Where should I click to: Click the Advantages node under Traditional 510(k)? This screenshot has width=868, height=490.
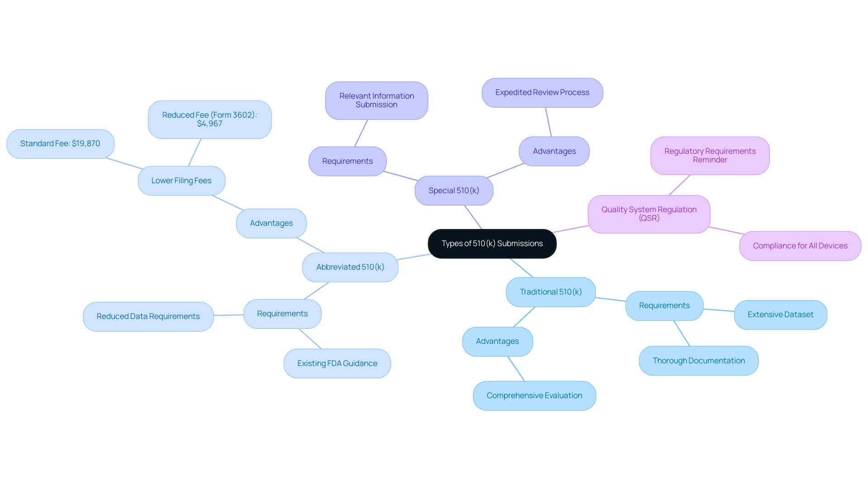[x=497, y=341]
